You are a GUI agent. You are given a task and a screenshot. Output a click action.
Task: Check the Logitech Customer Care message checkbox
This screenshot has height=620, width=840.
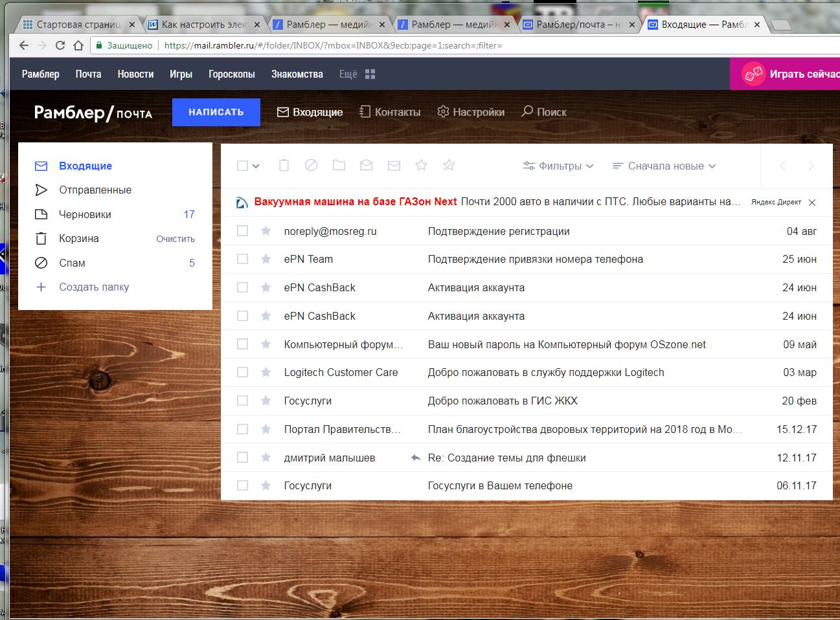point(242,372)
